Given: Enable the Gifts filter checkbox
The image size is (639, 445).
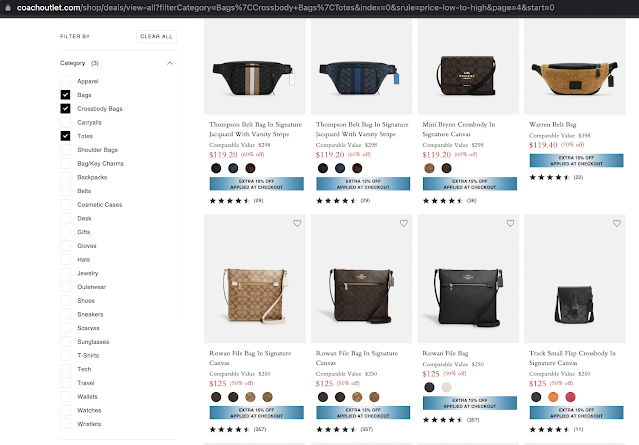Looking at the screenshot, I should [x=65, y=232].
